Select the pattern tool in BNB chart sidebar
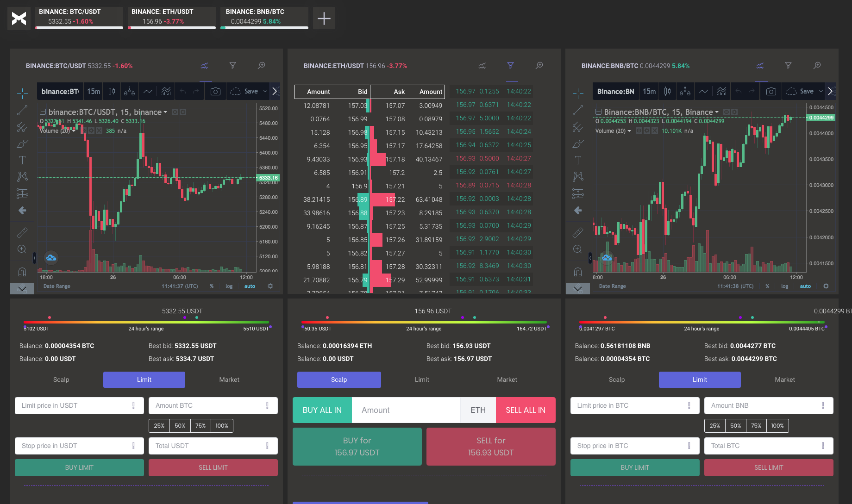 pyautogui.click(x=578, y=177)
